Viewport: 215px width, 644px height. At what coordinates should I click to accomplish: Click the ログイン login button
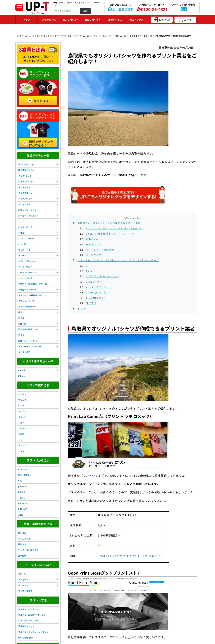click(162, 20)
